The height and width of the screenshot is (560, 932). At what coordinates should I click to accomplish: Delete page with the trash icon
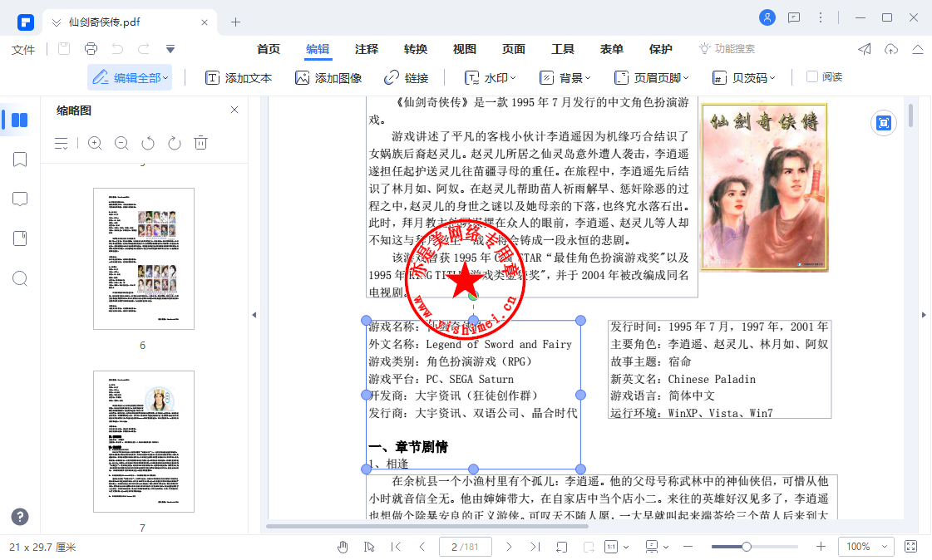coord(201,143)
